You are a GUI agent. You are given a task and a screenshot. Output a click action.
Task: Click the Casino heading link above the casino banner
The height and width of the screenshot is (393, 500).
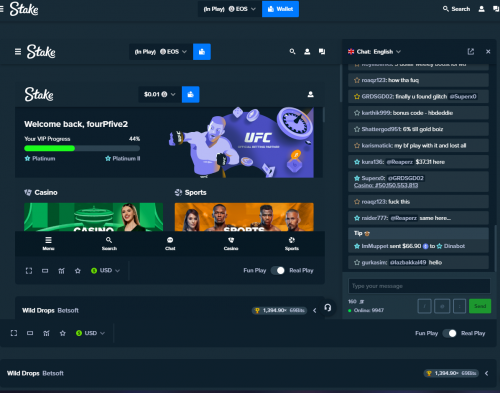tap(41, 192)
